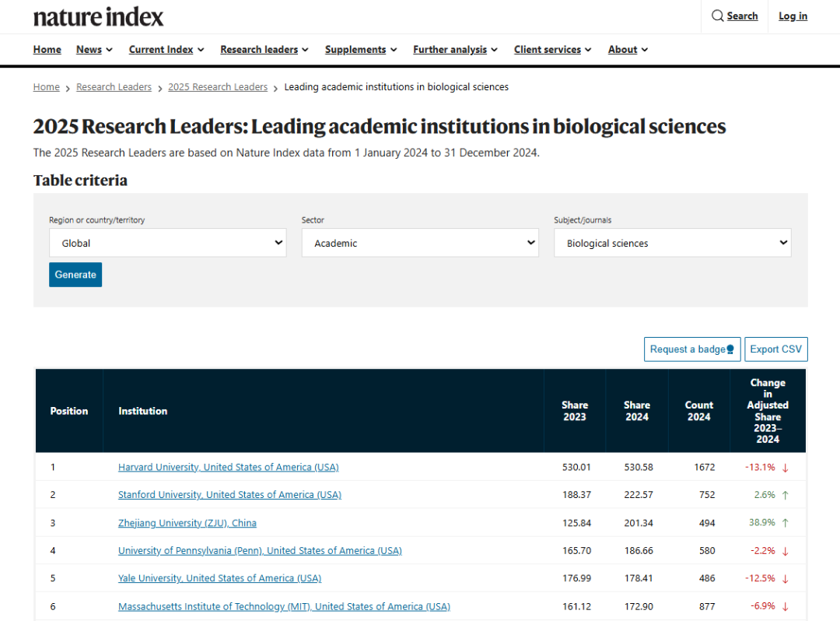Image resolution: width=840 pixels, height=621 pixels.
Task: Expand the News menu
Action: [94, 49]
